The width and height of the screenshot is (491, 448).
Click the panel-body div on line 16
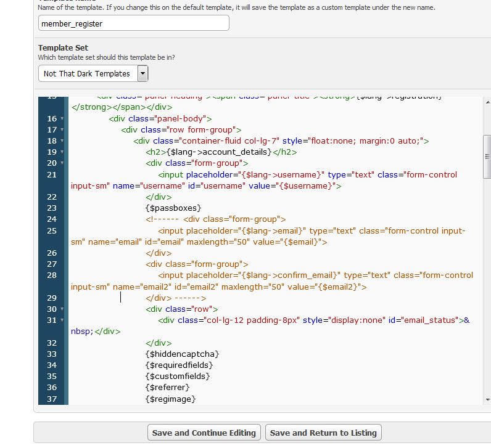tap(160, 118)
